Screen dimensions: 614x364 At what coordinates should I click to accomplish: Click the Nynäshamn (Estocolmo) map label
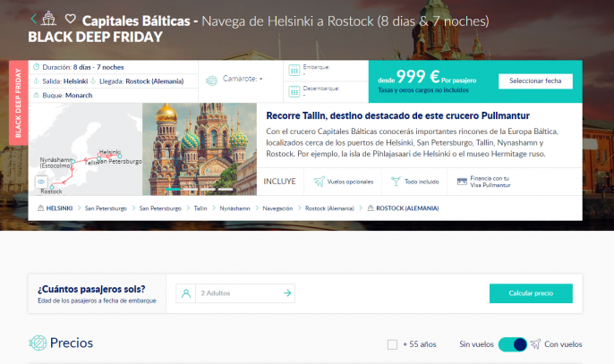[x=56, y=163]
